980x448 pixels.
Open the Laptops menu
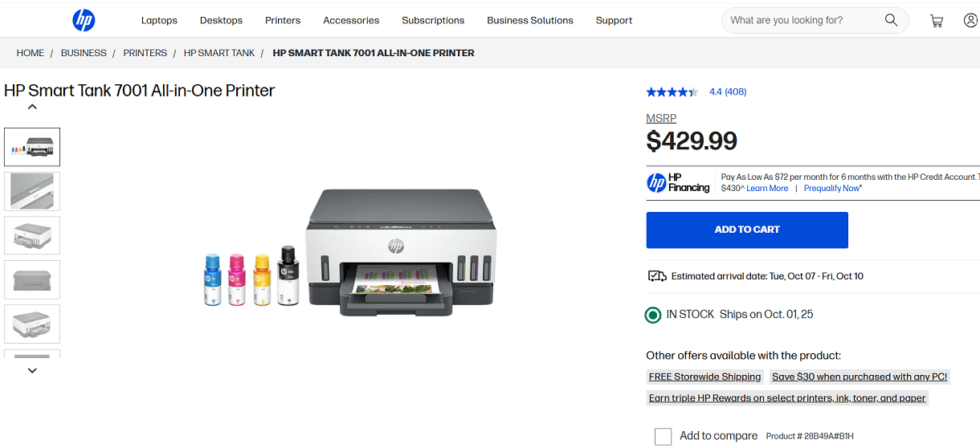[159, 20]
